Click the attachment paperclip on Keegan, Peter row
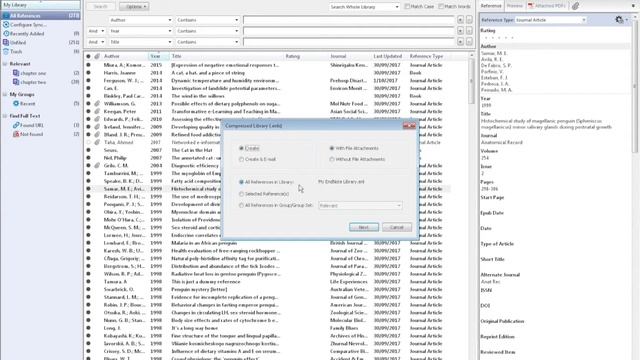The image size is (640, 360). [x=97, y=111]
